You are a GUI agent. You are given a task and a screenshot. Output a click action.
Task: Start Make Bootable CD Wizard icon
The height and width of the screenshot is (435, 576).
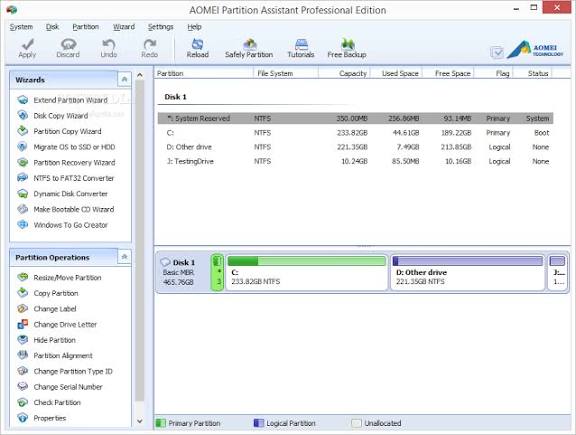coord(23,209)
